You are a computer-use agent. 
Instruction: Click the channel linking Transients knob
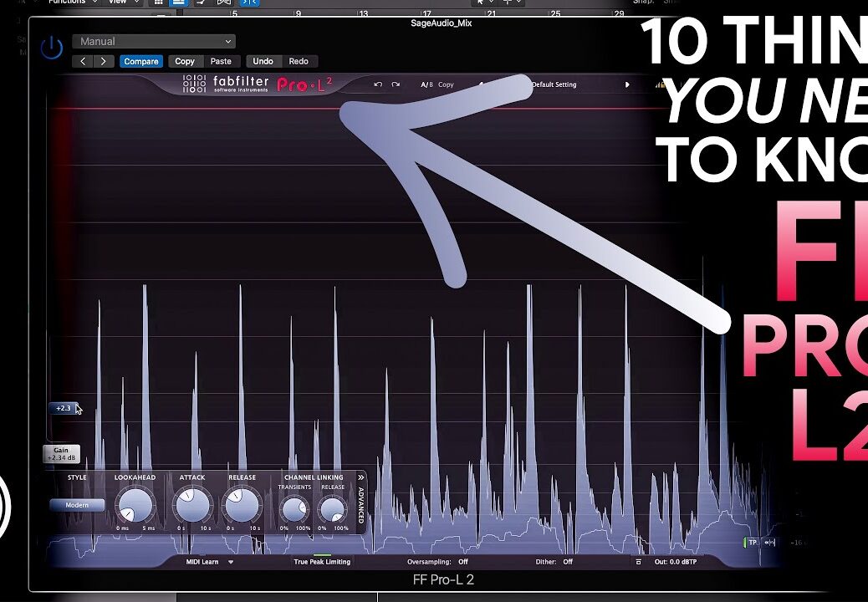294,508
